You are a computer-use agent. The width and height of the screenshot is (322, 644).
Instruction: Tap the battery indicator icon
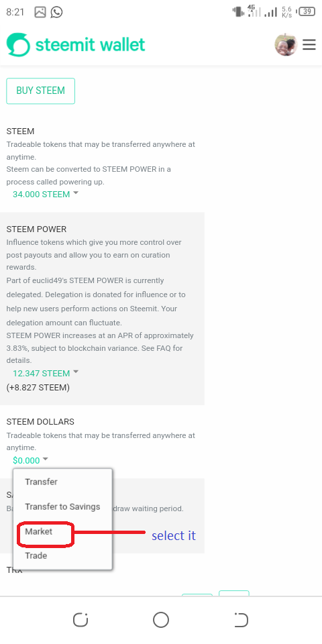307,11
